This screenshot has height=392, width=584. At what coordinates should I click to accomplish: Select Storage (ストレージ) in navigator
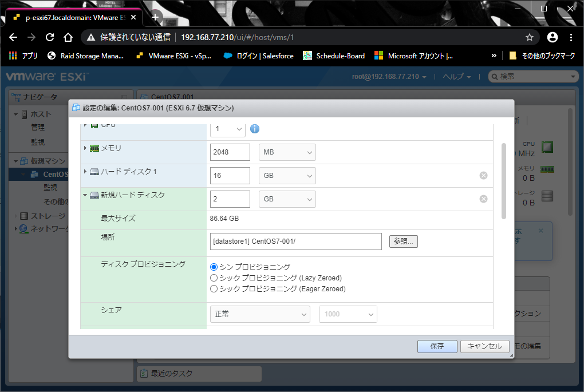coord(48,216)
